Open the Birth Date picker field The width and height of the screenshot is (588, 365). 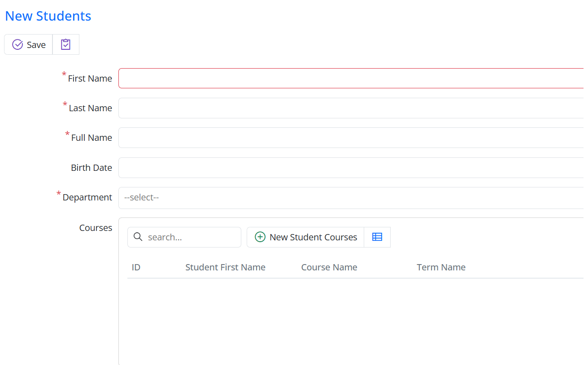coord(269,167)
